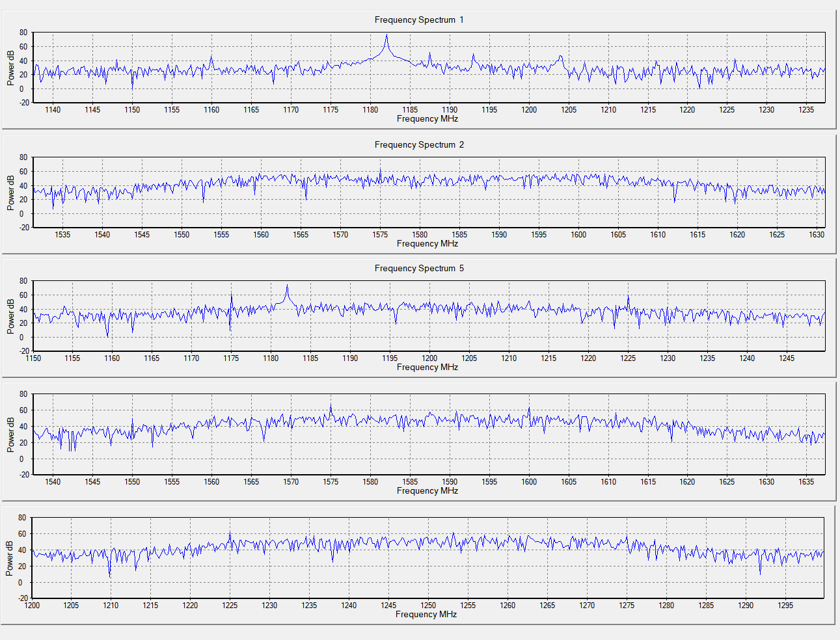
Task: Click the peak near 1204 MHz in Spectrum 1
Action: pyautogui.click(x=561, y=58)
